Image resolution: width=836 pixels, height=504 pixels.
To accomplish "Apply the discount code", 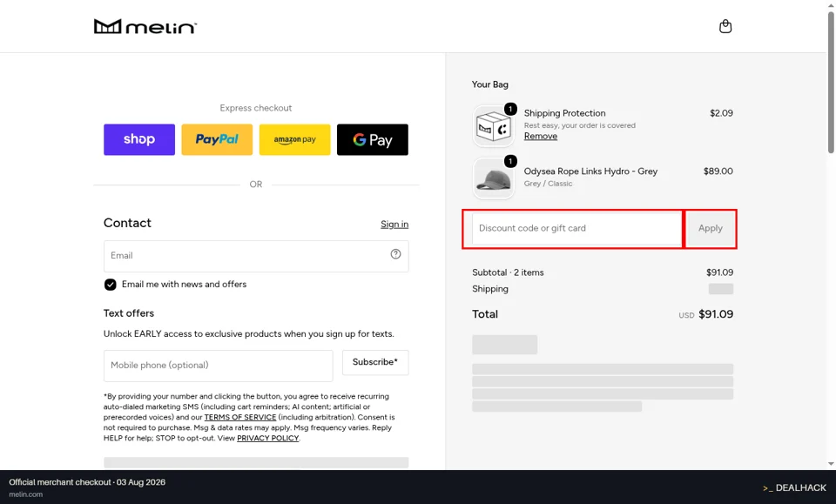I will click(x=711, y=229).
